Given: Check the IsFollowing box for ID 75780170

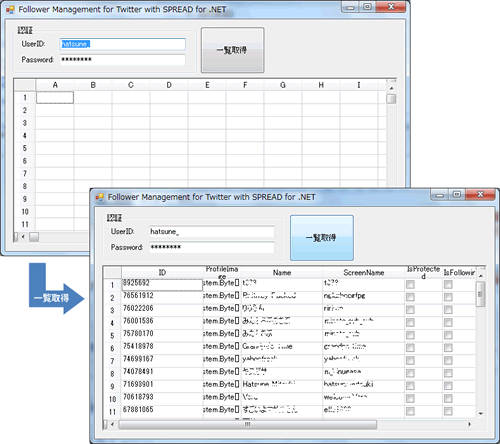Looking at the screenshot, I should click(448, 335).
